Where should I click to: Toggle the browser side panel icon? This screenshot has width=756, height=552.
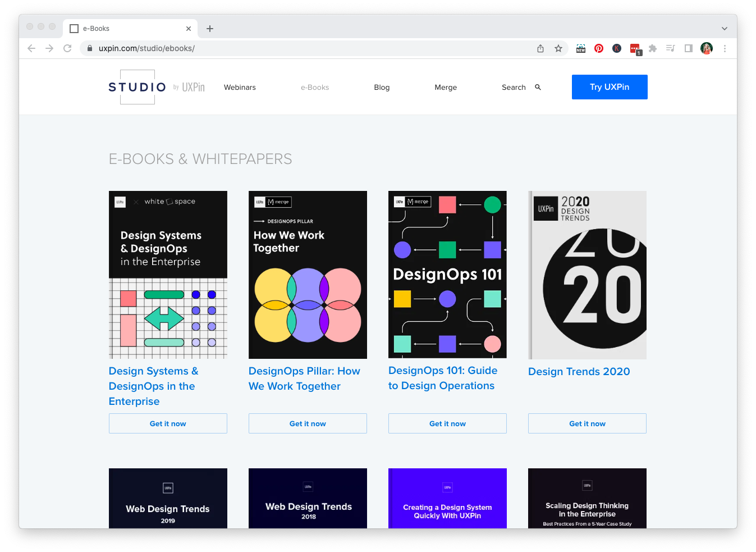pyautogui.click(x=689, y=48)
